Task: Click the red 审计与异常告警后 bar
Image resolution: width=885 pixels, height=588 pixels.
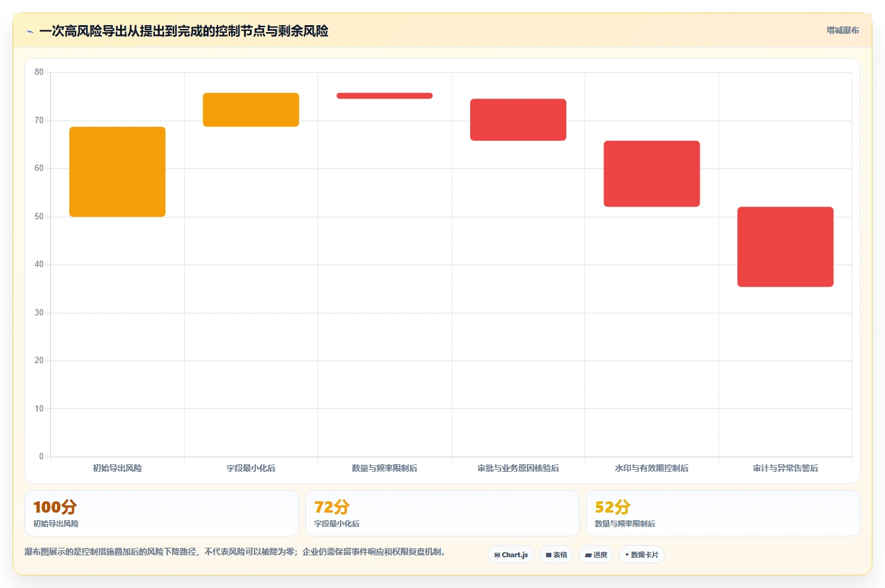Action: [x=786, y=247]
